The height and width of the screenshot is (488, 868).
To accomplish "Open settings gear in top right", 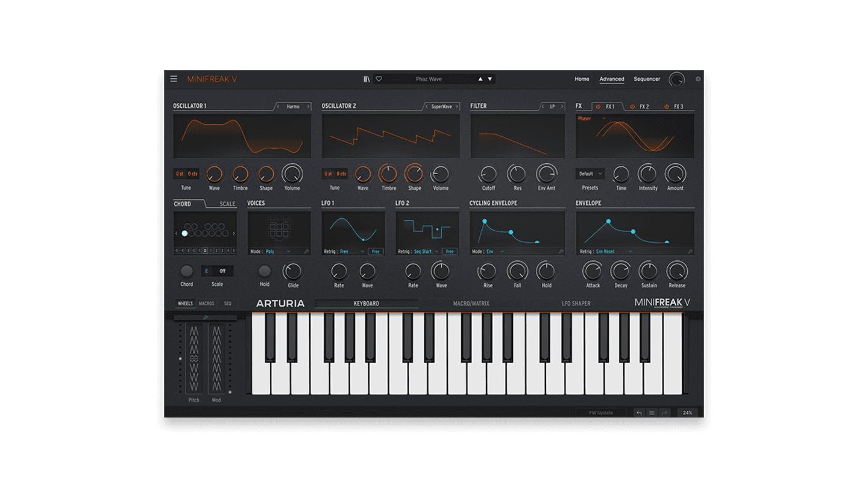I will click(x=698, y=79).
